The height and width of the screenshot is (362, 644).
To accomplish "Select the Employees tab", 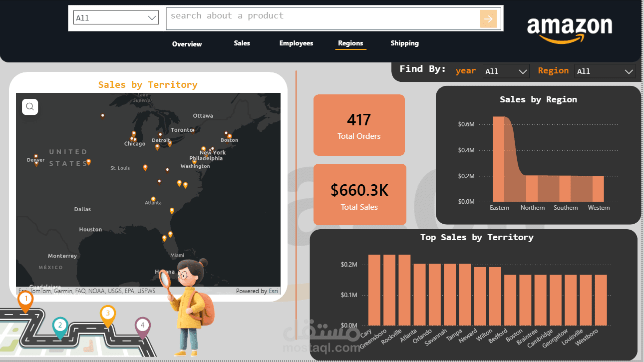I will [x=296, y=43].
